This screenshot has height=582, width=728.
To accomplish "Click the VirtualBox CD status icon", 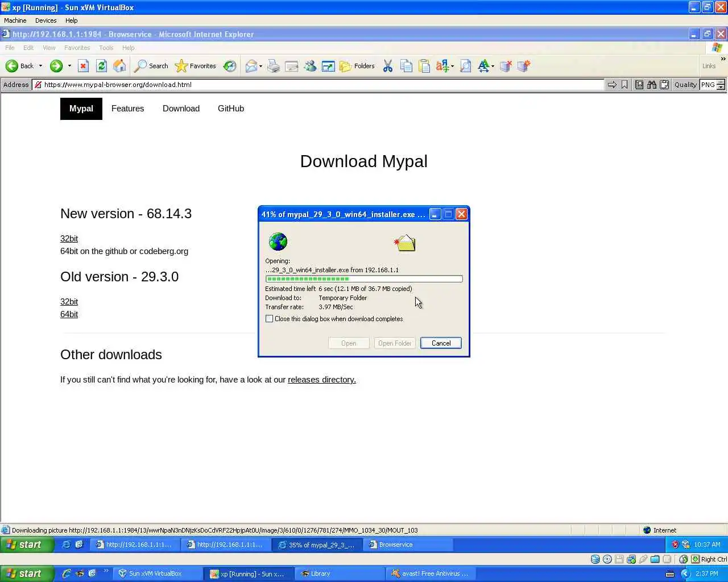I will 607,559.
